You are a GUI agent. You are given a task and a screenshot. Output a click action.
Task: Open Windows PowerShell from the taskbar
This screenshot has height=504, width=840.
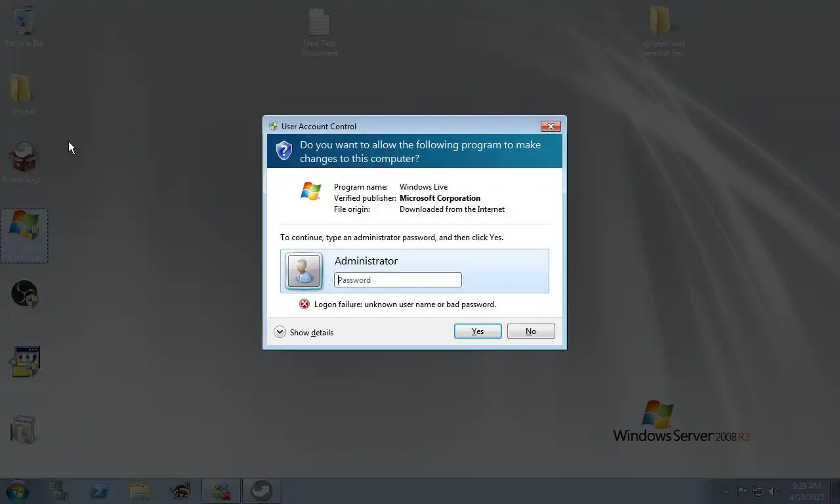(100, 491)
